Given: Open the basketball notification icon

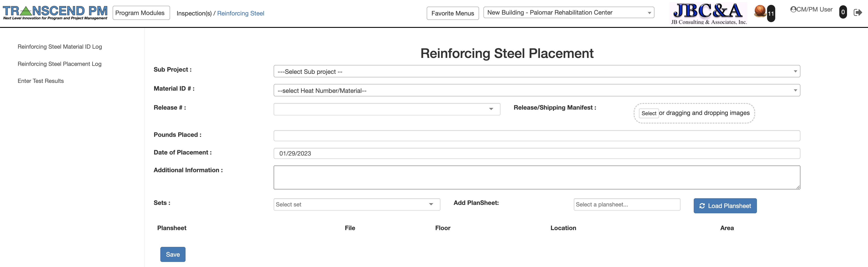Looking at the screenshot, I should 760,11.
